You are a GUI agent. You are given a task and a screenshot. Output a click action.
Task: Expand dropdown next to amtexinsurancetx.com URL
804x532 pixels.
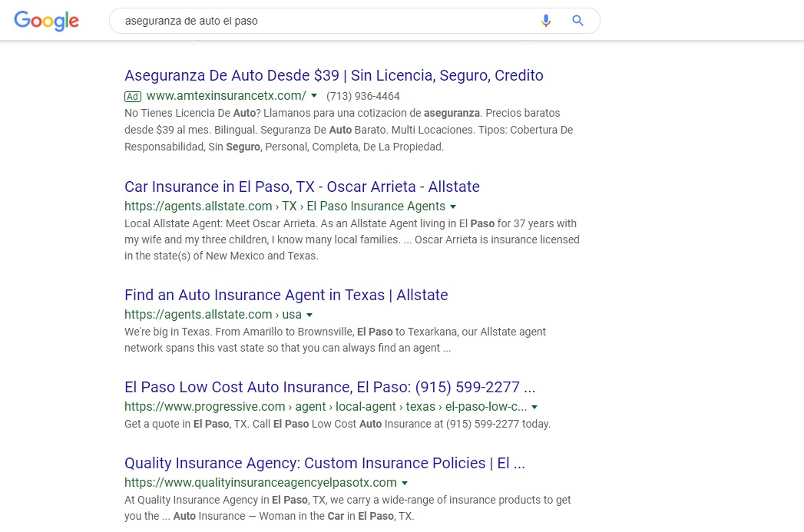click(314, 95)
